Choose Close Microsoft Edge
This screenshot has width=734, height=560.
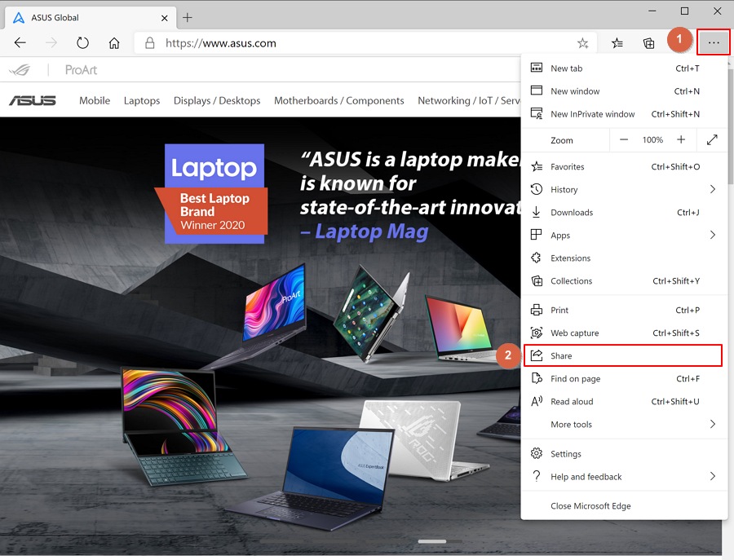[624, 506]
